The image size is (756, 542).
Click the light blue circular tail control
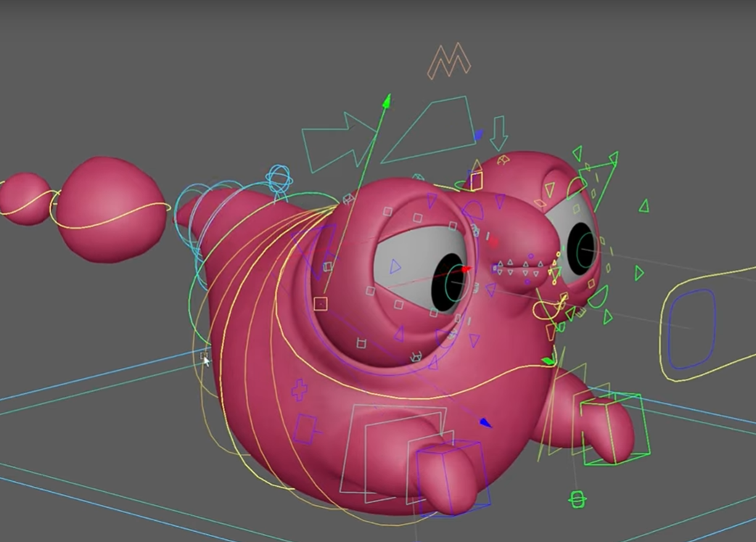point(279,178)
